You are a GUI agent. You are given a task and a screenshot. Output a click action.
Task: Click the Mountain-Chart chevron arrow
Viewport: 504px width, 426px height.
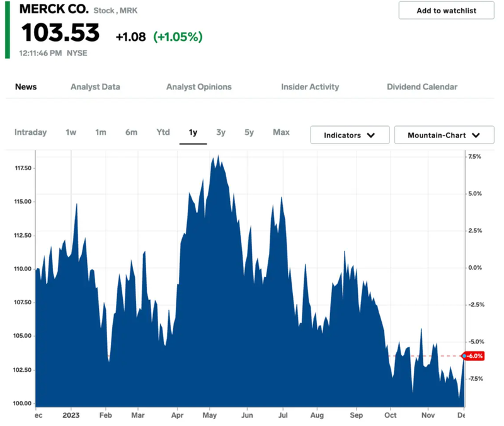(x=476, y=135)
